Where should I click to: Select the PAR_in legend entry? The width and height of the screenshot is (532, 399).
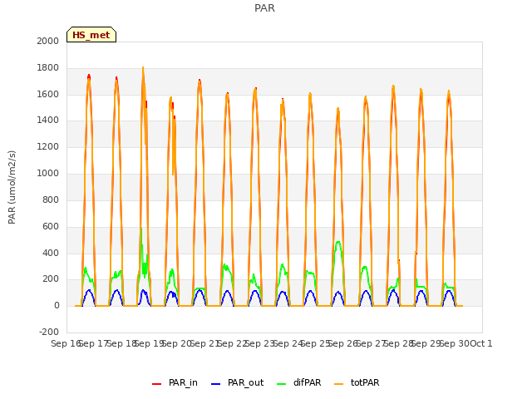pos(175,382)
